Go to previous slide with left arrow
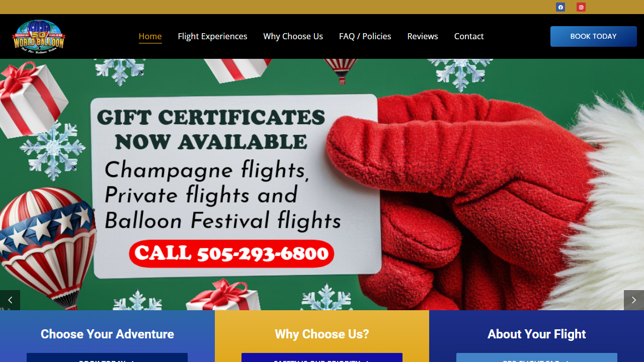The width and height of the screenshot is (644, 362). point(10,300)
